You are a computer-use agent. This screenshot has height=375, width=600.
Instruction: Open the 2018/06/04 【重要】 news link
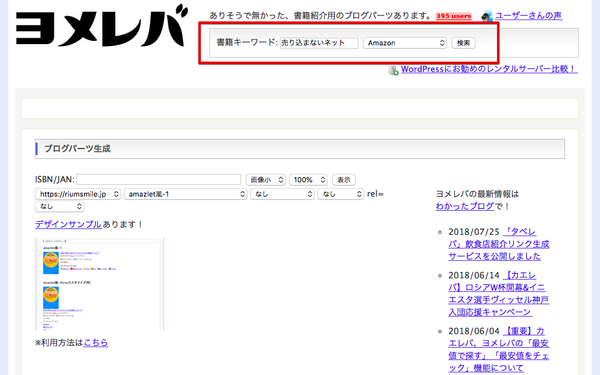click(x=499, y=349)
